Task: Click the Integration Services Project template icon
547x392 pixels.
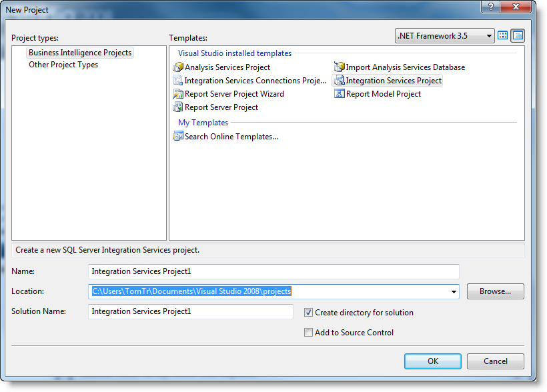Action: click(x=339, y=81)
